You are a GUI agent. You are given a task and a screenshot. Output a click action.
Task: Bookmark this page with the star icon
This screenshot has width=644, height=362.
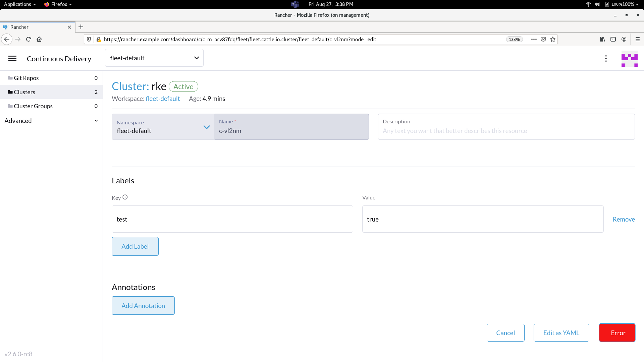(x=553, y=39)
